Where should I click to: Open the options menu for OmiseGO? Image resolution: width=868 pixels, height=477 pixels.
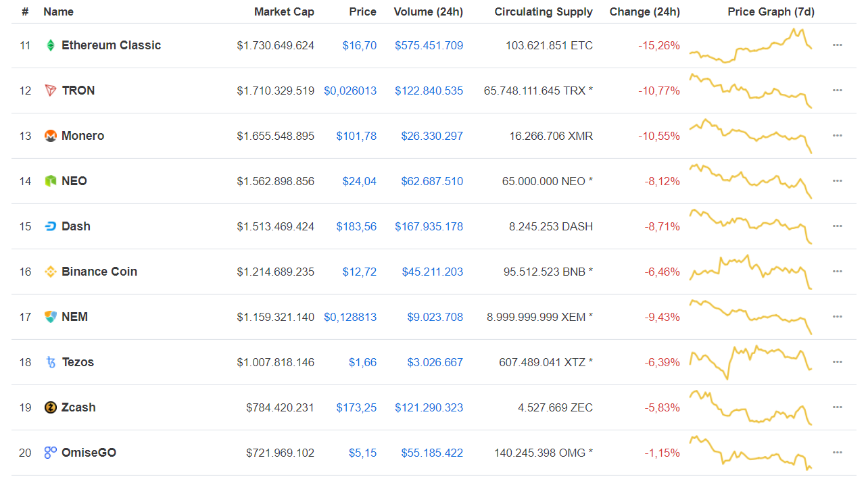pyautogui.click(x=837, y=452)
